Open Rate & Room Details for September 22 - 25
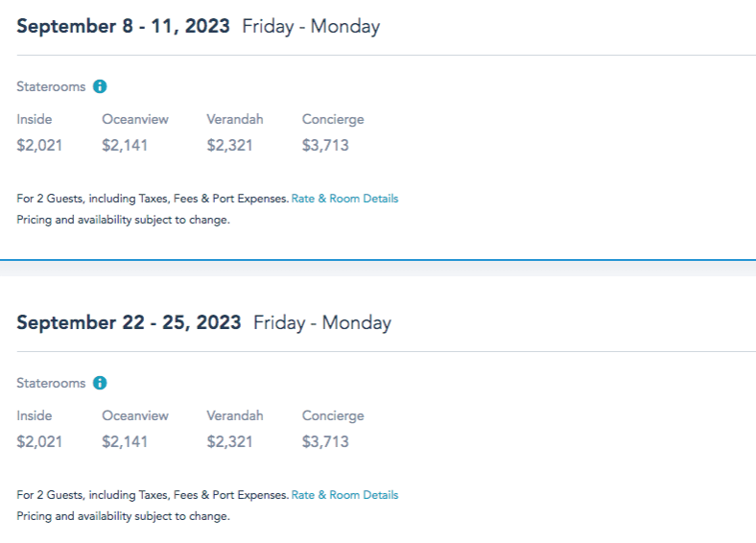Viewport: 756px width, 543px height. [x=344, y=495]
